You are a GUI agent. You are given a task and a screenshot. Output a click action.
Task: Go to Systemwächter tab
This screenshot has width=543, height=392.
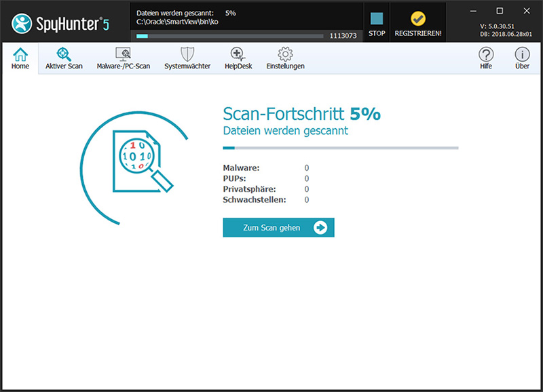[187, 58]
